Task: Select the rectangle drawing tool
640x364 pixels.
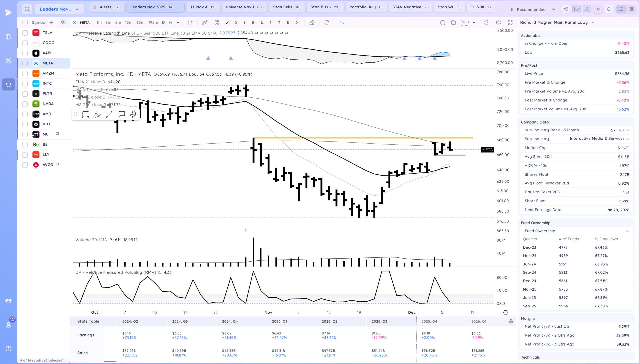Action: 85,114
